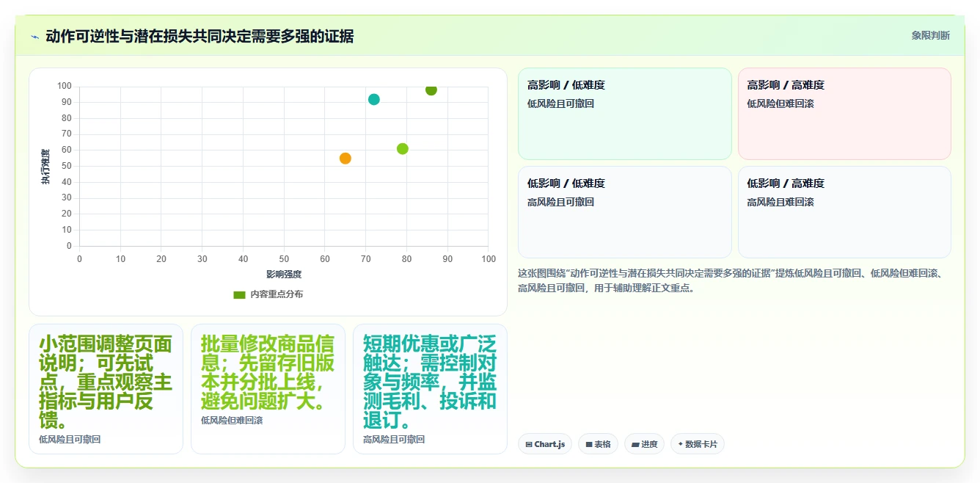Click 低风险且可撤回 under the first data card
Screen dimensions: 980x483
(x=70, y=440)
